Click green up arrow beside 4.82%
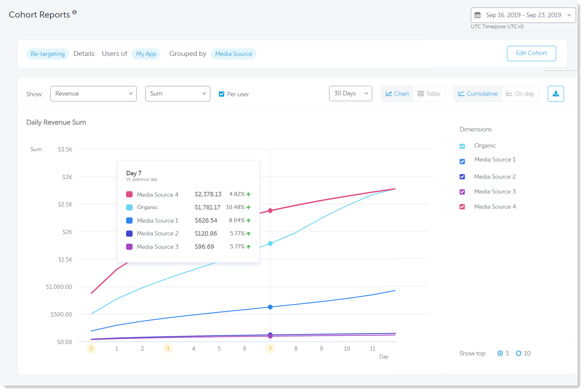The height and width of the screenshot is (392, 584). 248,194
